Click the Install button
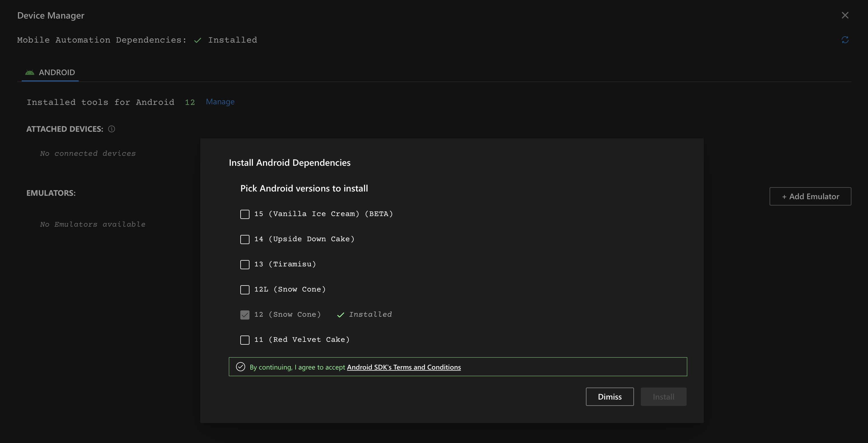868x443 pixels. 663,396
